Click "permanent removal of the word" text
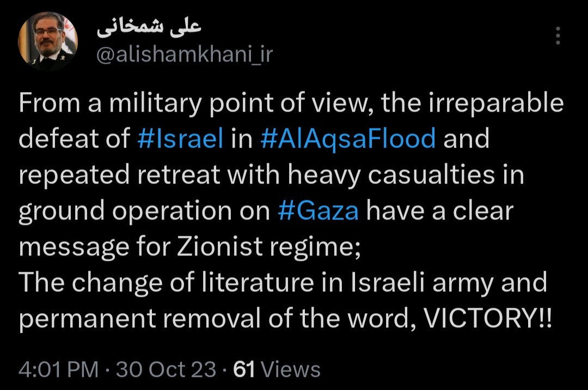Viewport: 588px width, 390px height. pos(217,319)
